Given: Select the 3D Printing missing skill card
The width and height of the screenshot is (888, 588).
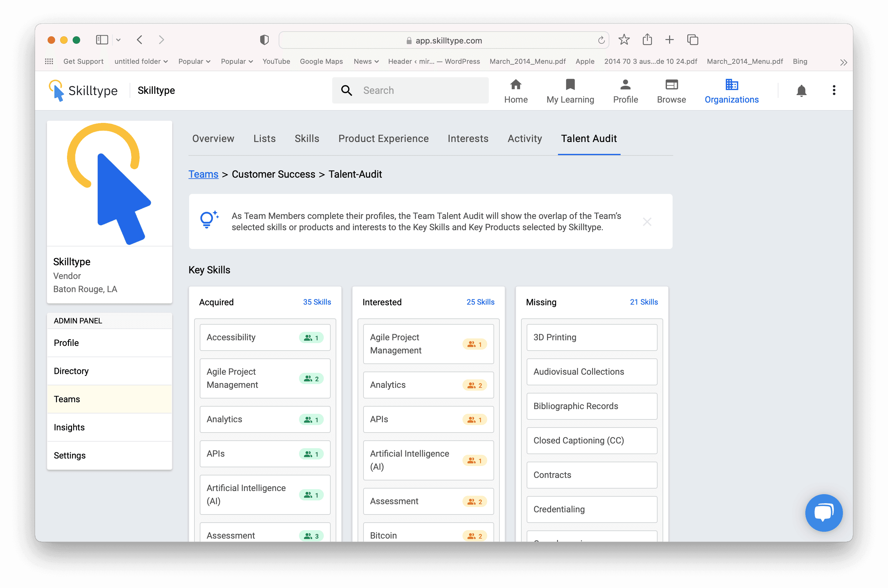Looking at the screenshot, I should (591, 337).
